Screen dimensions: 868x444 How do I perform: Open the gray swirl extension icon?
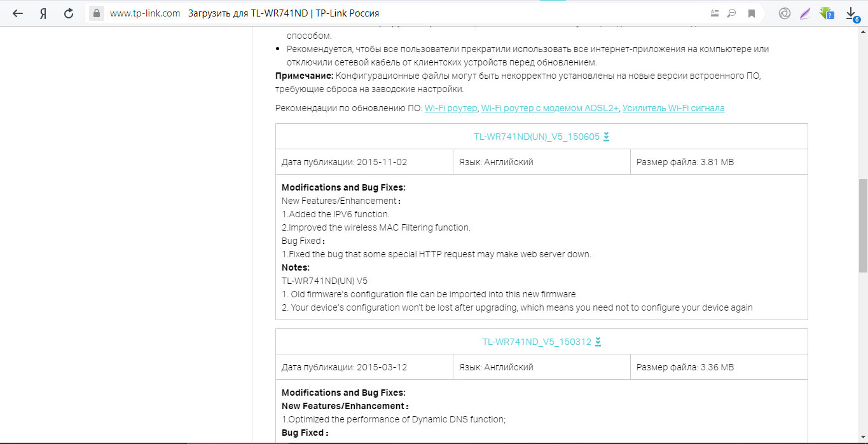click(x=785, y=13)
